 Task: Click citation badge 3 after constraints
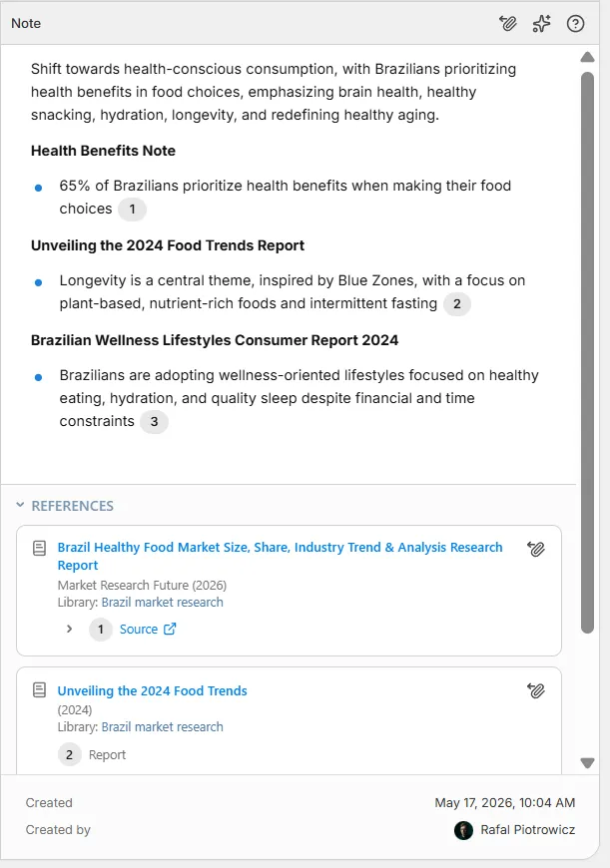click(154, 422)
